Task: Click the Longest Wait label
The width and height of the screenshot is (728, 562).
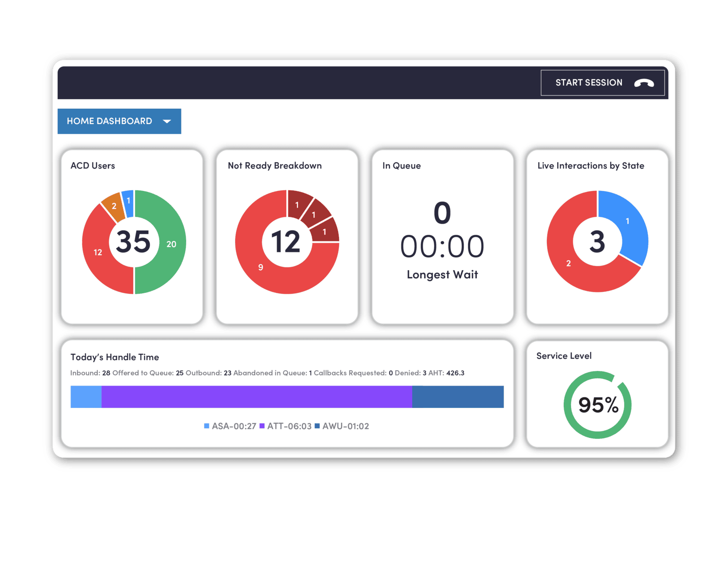Action: pos(442,275)
